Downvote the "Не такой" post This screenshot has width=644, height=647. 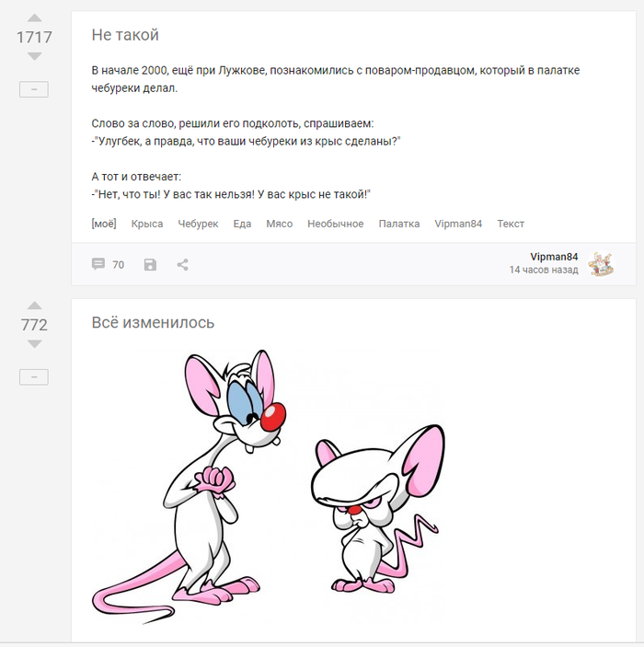[x=34, y=56]
